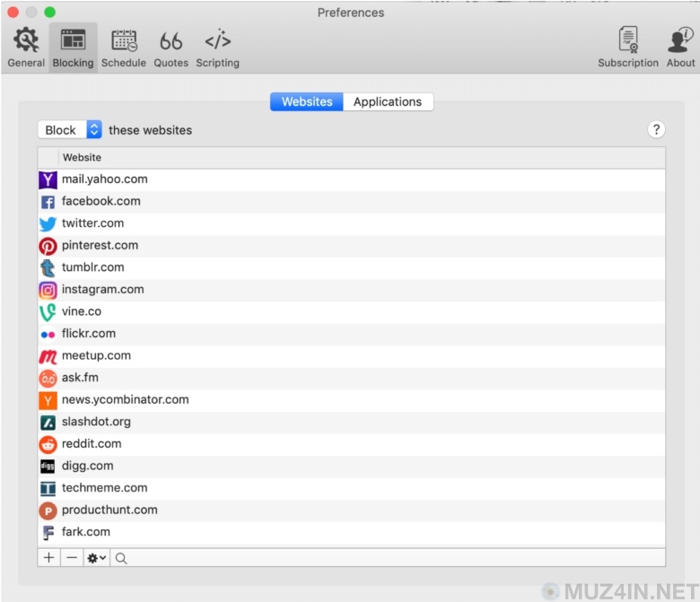Screen dimensions: 700x602
Task: Click the Vine favicon
Action: pyautogui.click(x=48, y=312)
